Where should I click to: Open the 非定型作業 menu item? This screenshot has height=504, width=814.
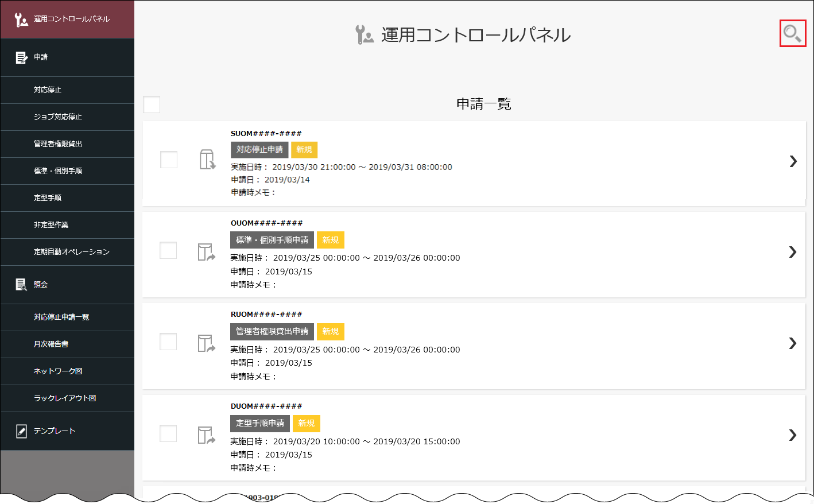67,225
